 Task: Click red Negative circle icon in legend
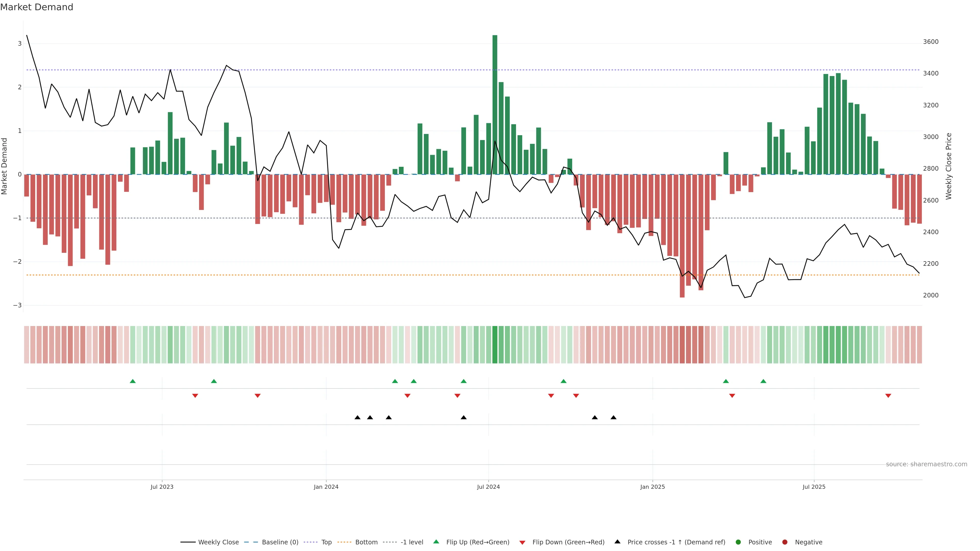pyautogui.click(x=785, y=542)
